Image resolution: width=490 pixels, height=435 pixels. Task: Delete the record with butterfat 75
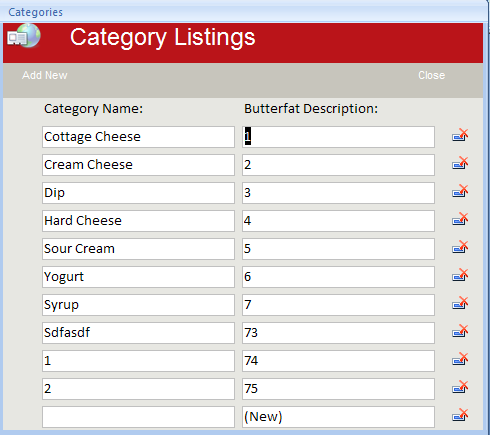[x=460, y=387]
